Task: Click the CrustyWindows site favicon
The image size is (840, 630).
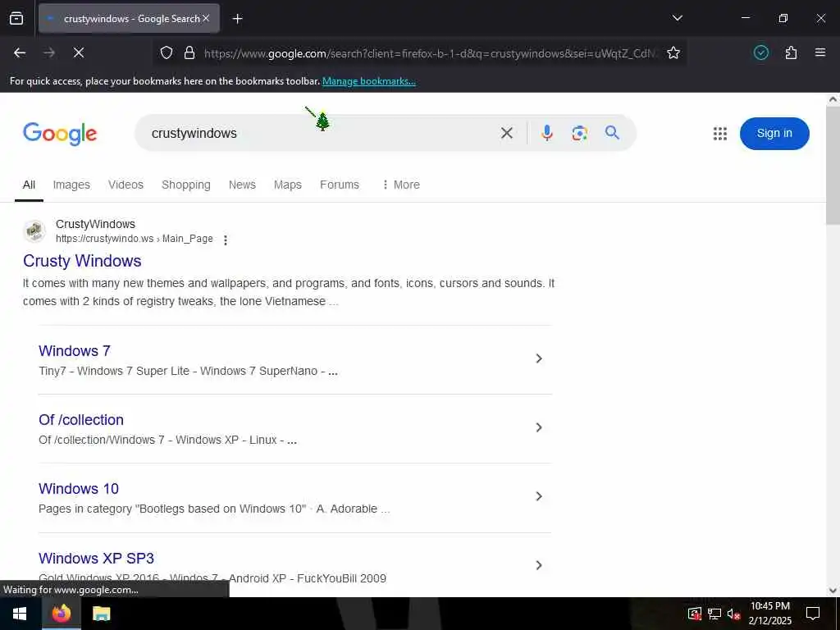Action: coord(34,231)
